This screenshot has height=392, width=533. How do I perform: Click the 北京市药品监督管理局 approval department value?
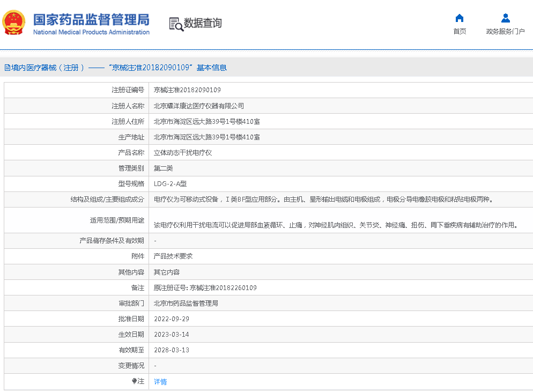[x=186, y=304]
